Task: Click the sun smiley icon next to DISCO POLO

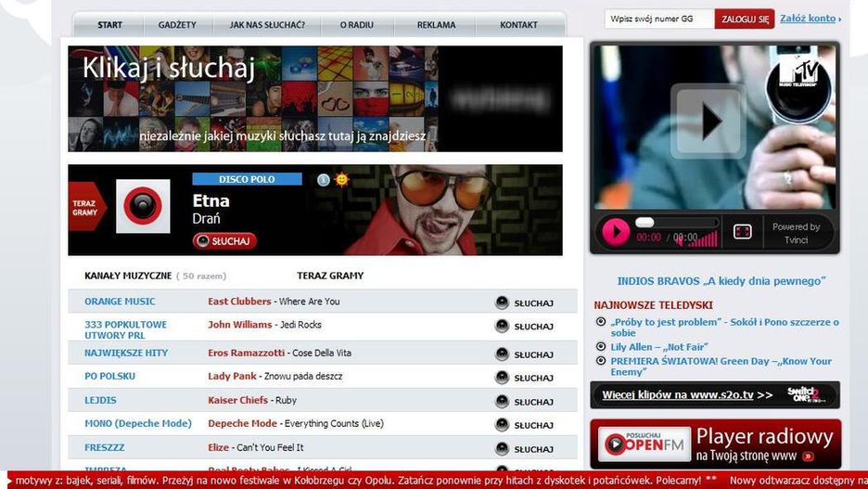Action: [x=341, y=179]
